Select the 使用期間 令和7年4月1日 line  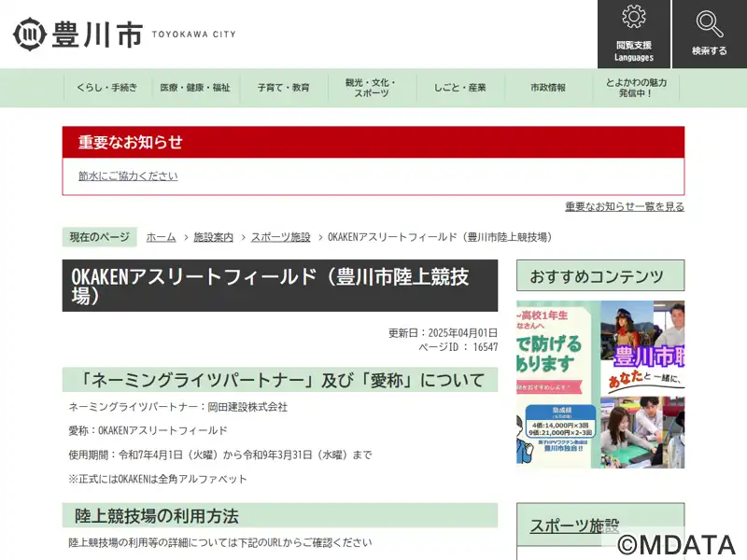pyautogui.click(x=220, y=455)
